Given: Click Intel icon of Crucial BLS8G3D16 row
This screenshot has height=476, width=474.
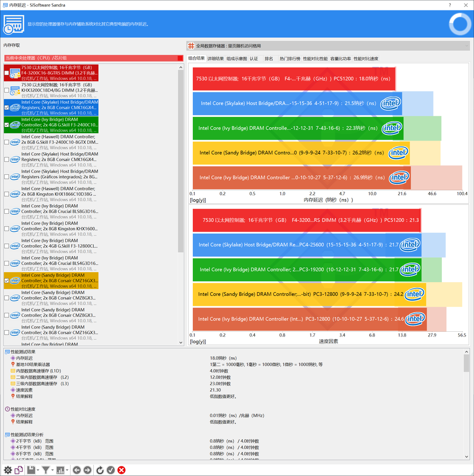Looking at the screenshot, I should tap(15, 211).
